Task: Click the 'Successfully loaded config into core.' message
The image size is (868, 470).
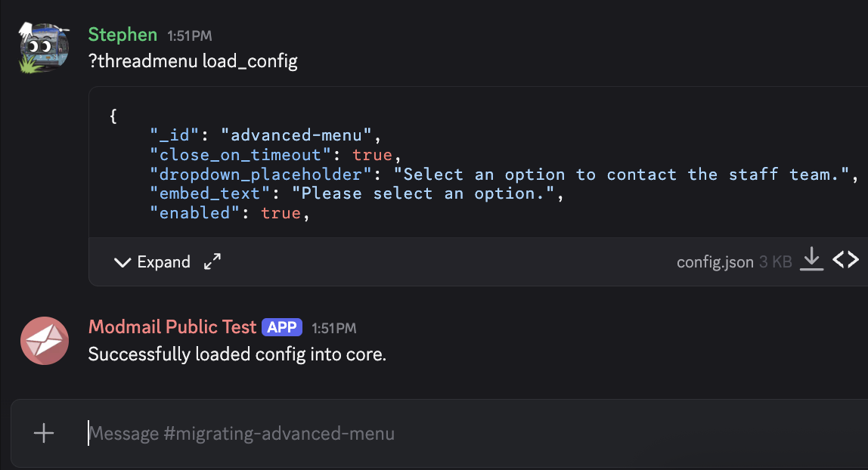Action: (x=237, y=354)
